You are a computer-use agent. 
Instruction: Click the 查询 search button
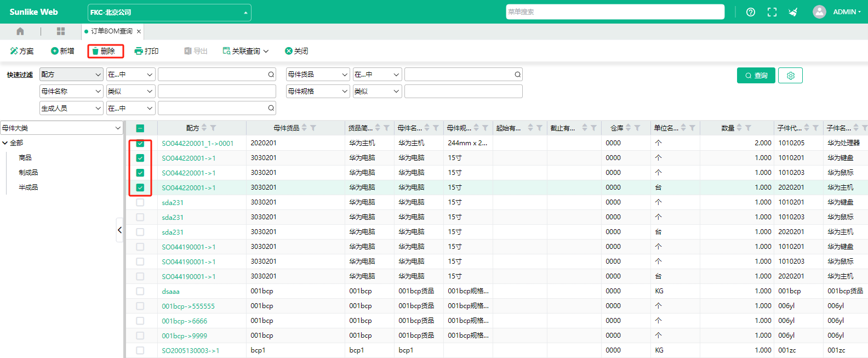click(756, 76)
